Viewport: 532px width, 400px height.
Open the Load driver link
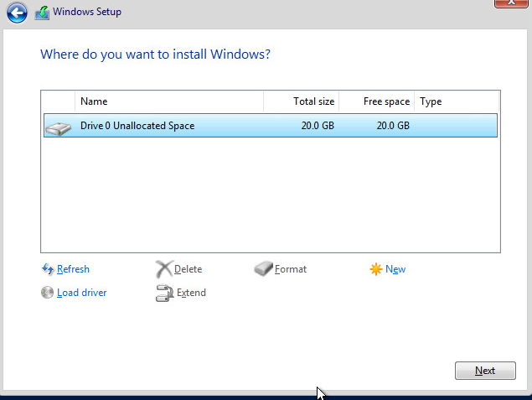[81, 293]
